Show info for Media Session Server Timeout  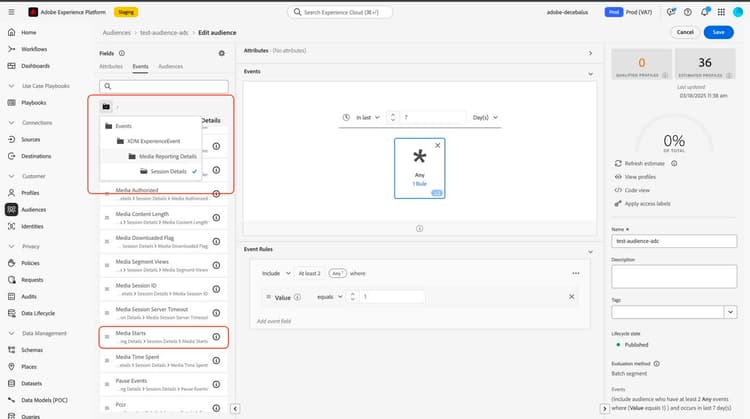pyautogui.click(x=216, y=313)
